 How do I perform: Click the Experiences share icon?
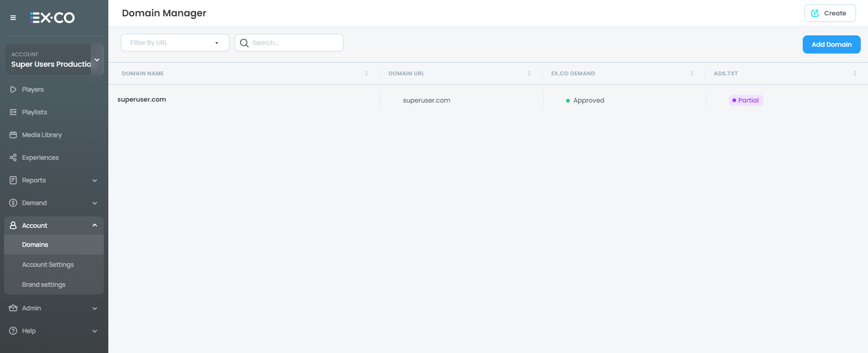point(13,157)
